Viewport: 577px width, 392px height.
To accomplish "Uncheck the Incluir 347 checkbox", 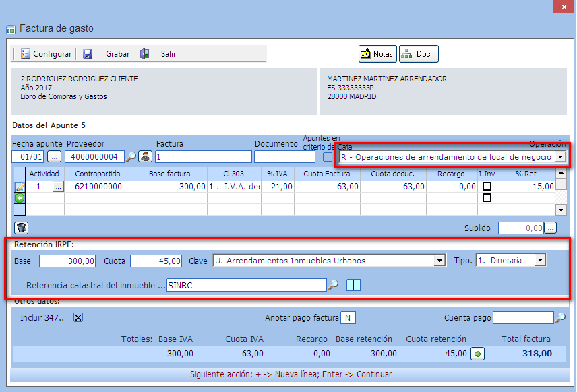I will tap(78, 317).
